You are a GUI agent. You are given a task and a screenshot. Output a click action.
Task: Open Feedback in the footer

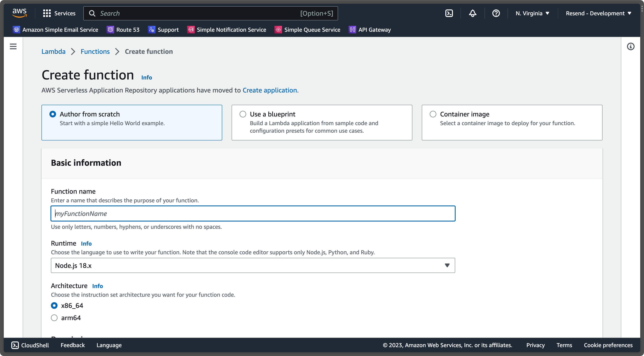[x=73, y=345]
